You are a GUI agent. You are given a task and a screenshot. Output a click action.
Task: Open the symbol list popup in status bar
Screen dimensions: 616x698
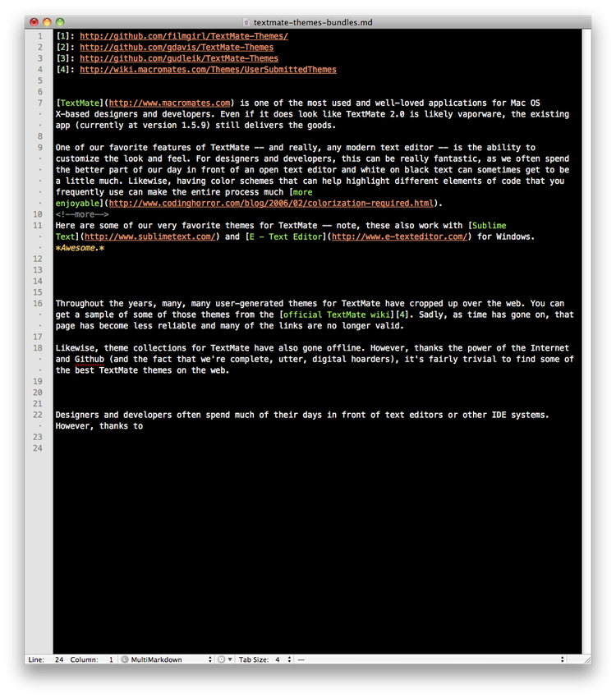coord(431,659)
